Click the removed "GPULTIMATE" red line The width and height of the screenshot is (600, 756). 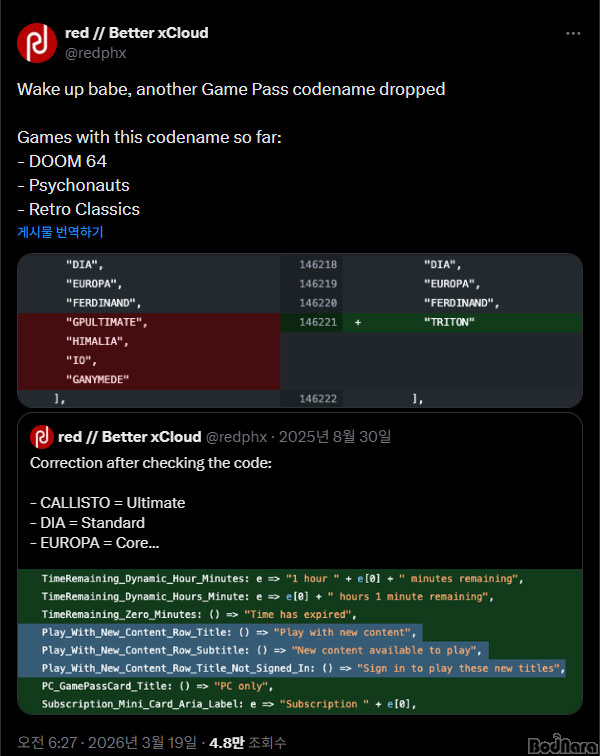107,323
